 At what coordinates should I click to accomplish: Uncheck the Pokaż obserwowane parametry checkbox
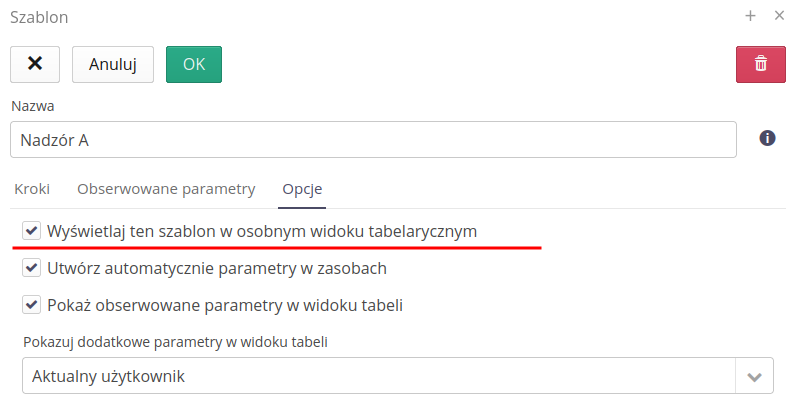point(32,304)
